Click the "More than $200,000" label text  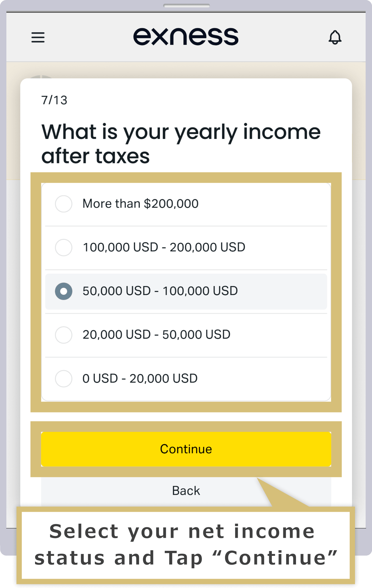[x=141, y=204]
